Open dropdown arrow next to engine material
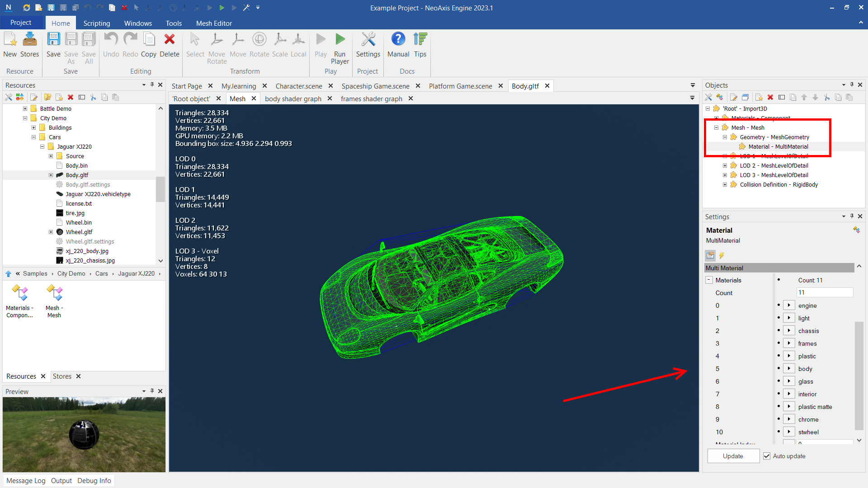This screenshot has height=488, width=868. (789, 305)
